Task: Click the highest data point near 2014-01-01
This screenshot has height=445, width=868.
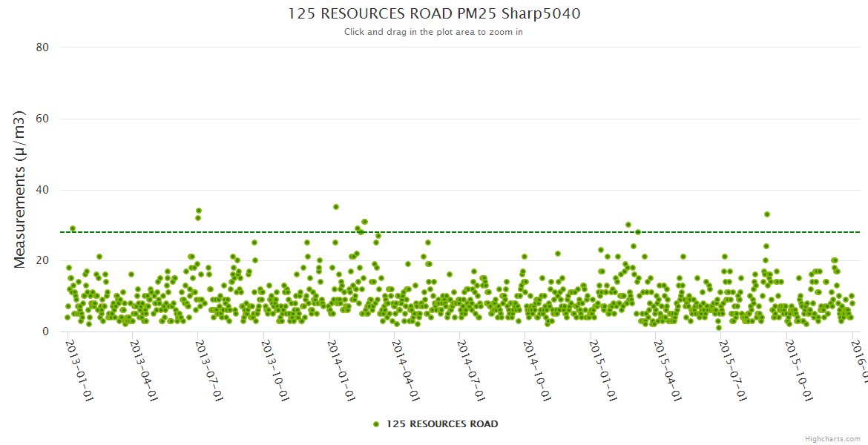Action: point(336,207)
